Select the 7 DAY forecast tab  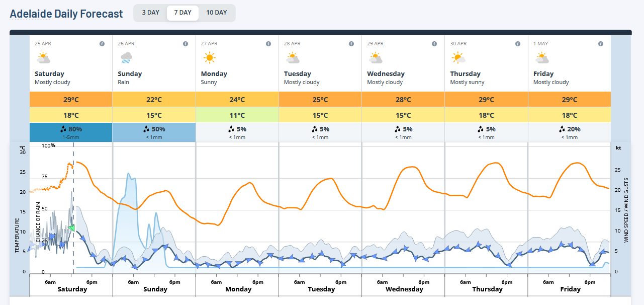(182, 13)
